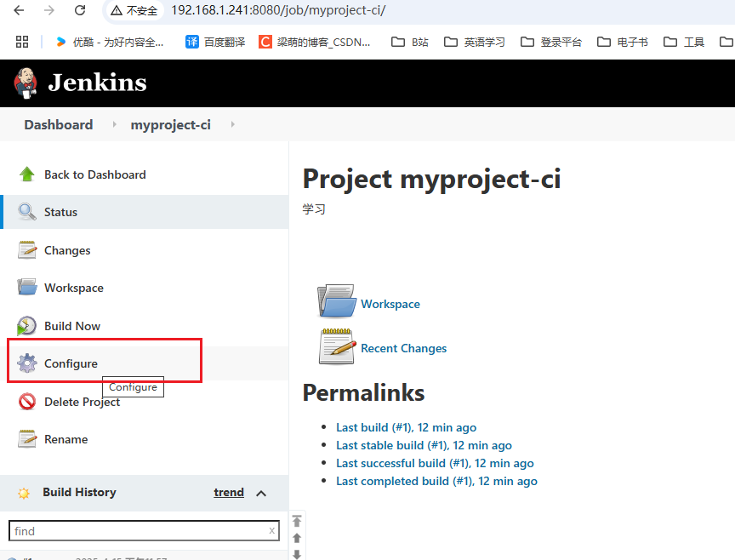This screenshot has height=560, width=735.
Task: Click the clock Build Now icon
Action: [26, 326]
